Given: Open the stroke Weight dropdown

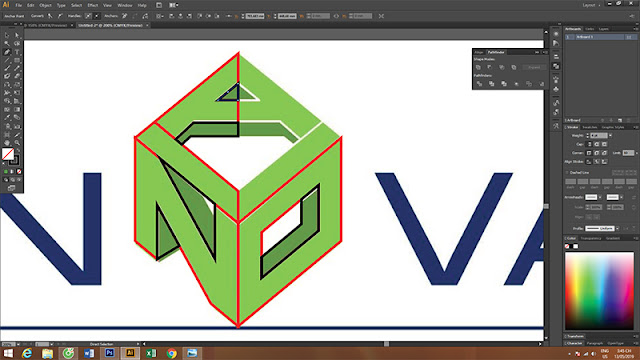Looking at the screenshot, I should (610, 136).
